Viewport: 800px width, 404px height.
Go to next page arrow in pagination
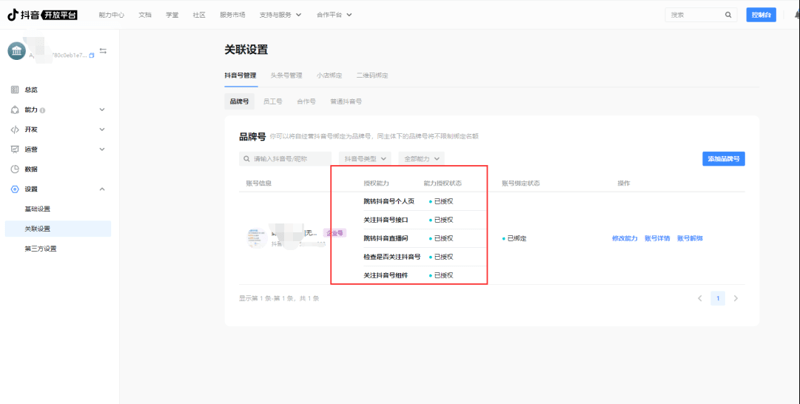tap(736, 298)
